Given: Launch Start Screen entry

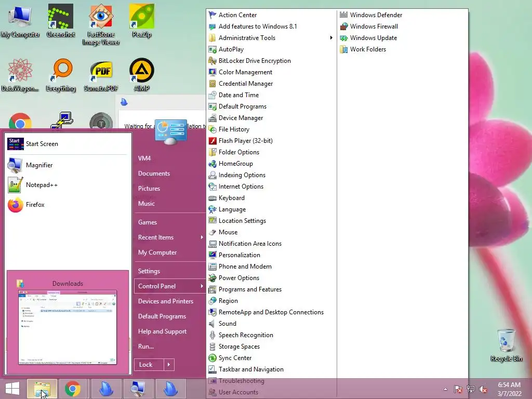Looking at the screenshot, I should coord(67,144).
